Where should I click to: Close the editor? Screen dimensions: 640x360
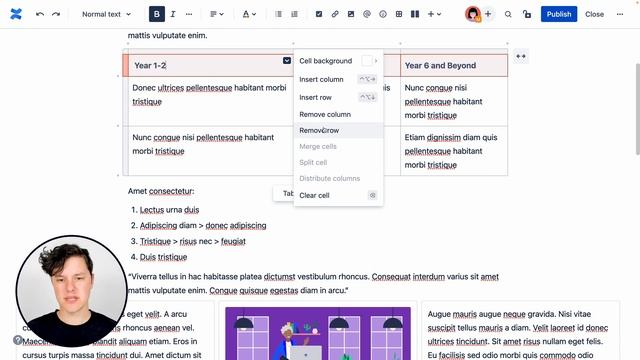[594, 14]
